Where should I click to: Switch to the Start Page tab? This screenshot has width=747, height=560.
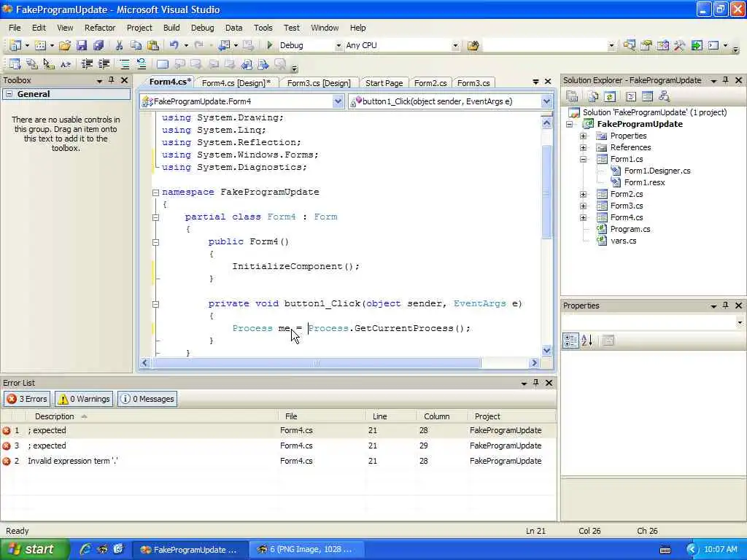pos(384,83)
